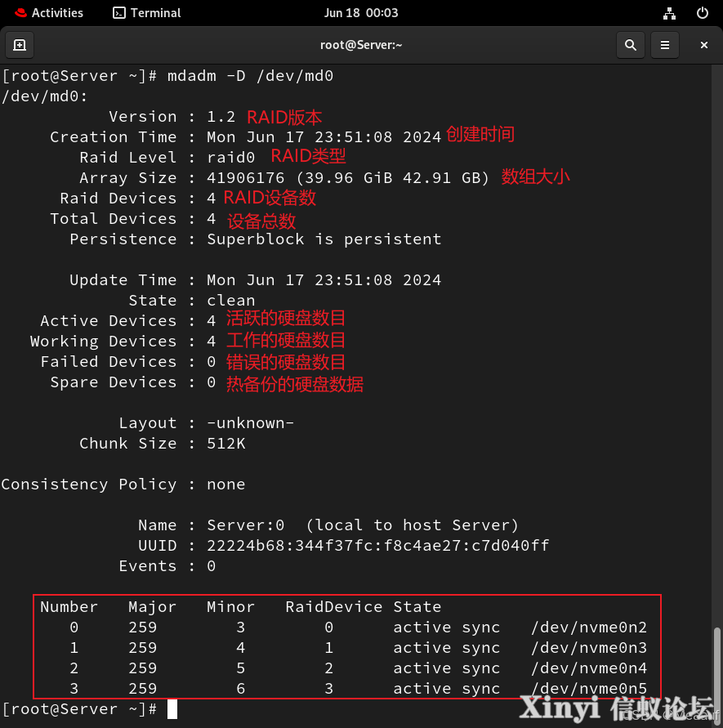723x728 pixels.
Task: Click the device path '/dev/nvme0n3'
Action: [589, 648]
